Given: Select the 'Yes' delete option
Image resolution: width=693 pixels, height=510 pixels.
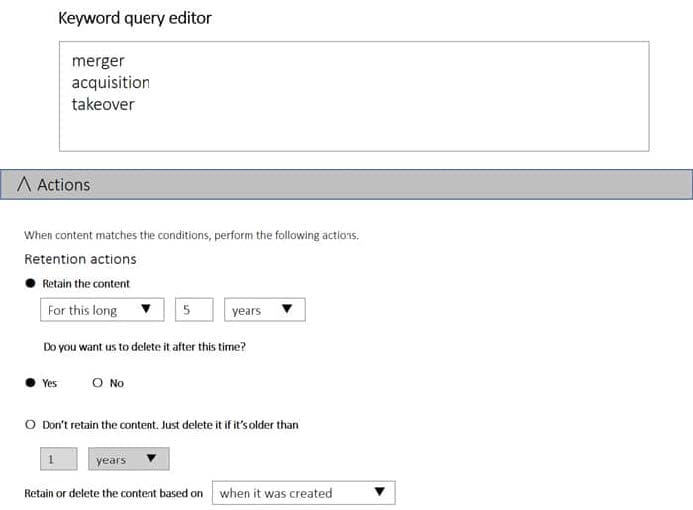Looking at the screenshot, I should [x=30, y=383].
